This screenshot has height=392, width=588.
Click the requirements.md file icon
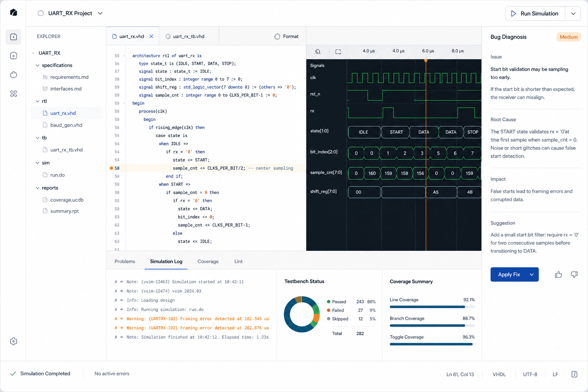coord(45,77)
